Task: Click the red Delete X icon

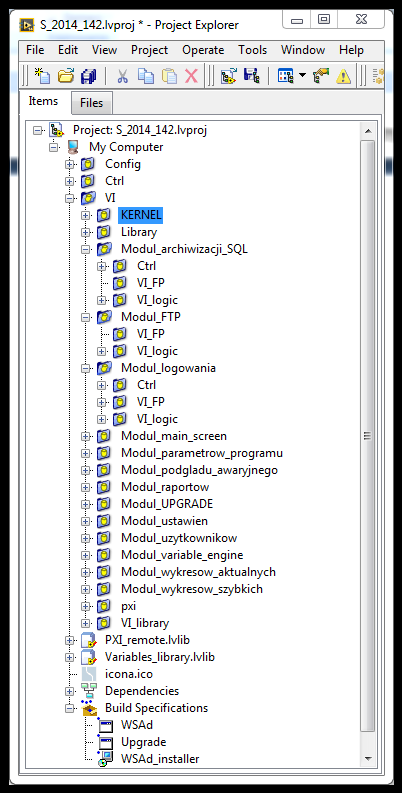Action: [x=191, y=76]
